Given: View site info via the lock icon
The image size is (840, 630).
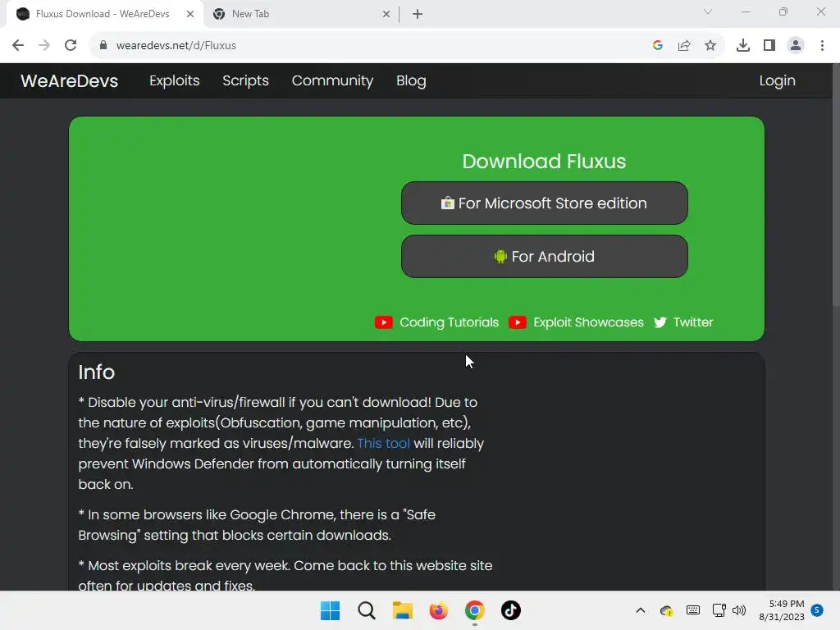Looking at the screenshot, I should 103,45.
